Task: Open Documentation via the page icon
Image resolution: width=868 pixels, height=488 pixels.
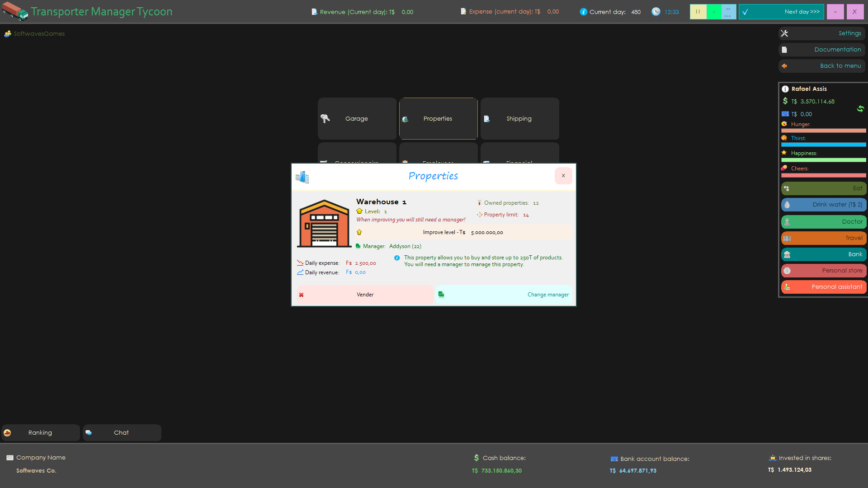Action: 785,49
